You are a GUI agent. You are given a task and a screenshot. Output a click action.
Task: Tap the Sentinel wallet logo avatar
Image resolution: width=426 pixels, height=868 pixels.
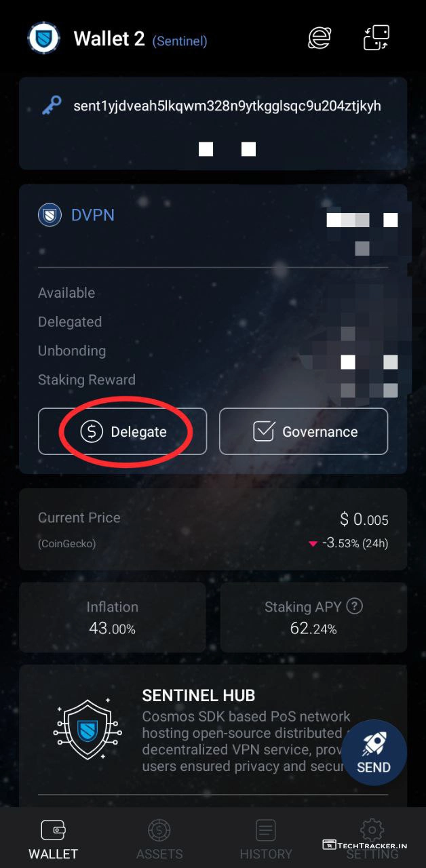tap(44, 38)
